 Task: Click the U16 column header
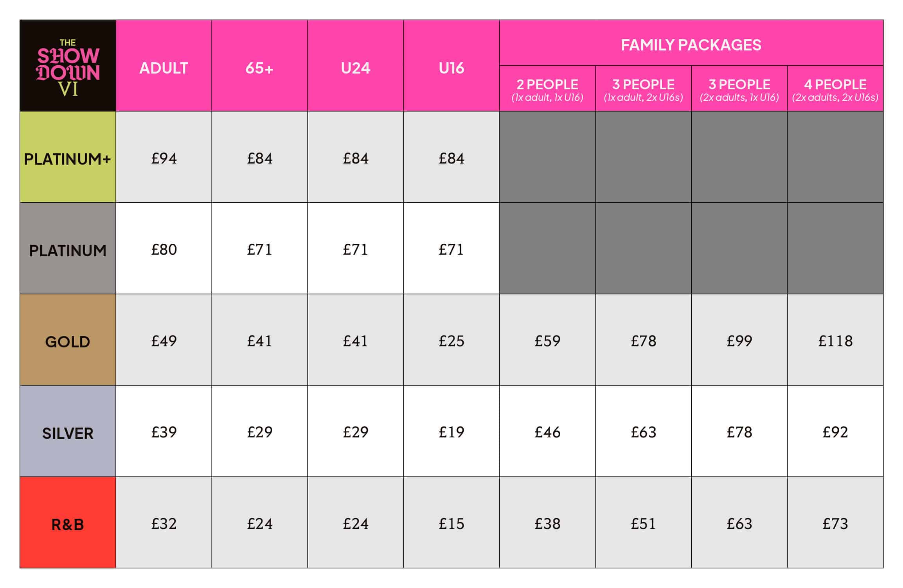451,68
